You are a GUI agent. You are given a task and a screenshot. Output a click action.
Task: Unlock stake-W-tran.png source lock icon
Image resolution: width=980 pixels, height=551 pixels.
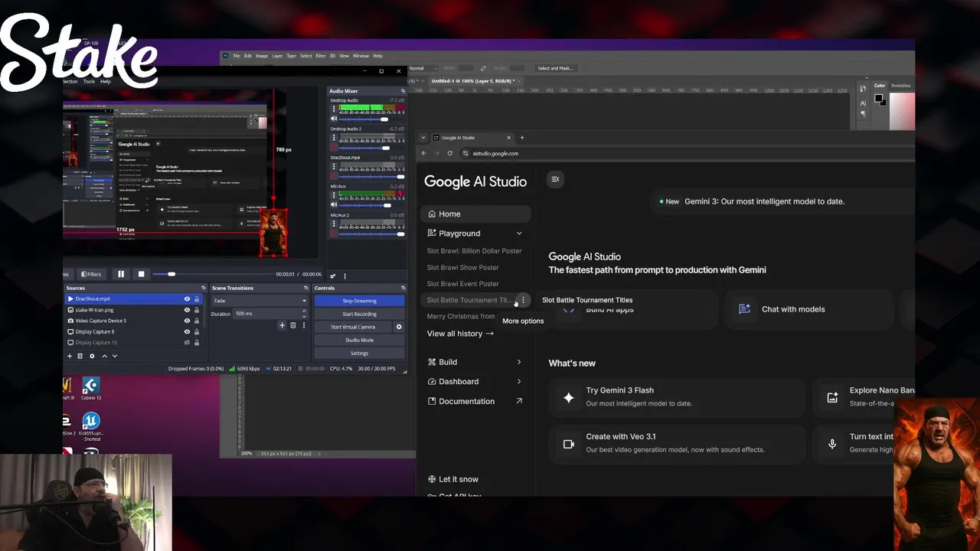point(196,310)
